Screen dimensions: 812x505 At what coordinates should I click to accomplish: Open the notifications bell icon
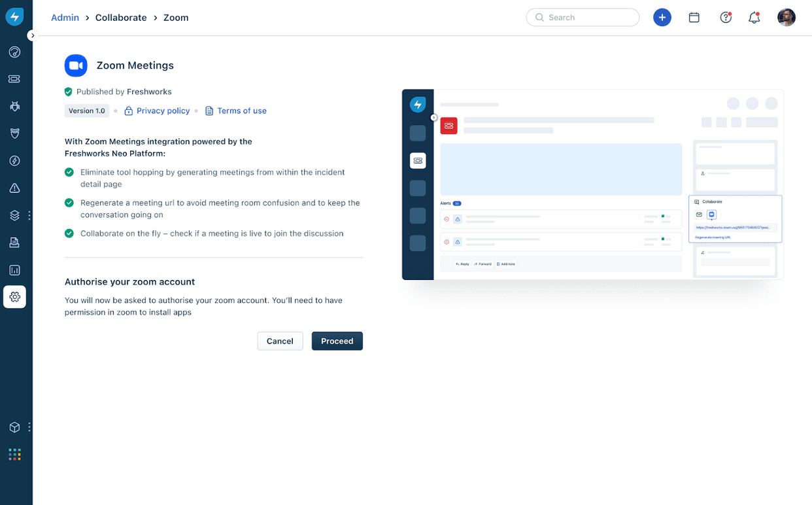(754, 18)
